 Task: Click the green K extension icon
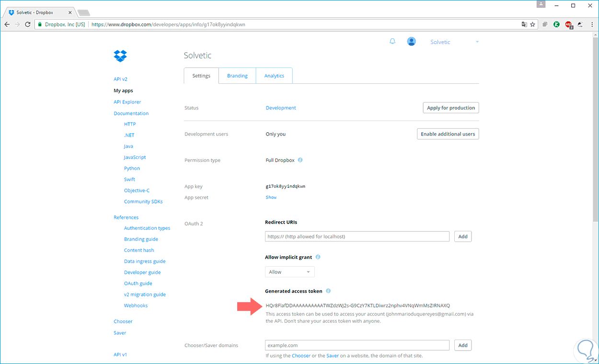556,24
